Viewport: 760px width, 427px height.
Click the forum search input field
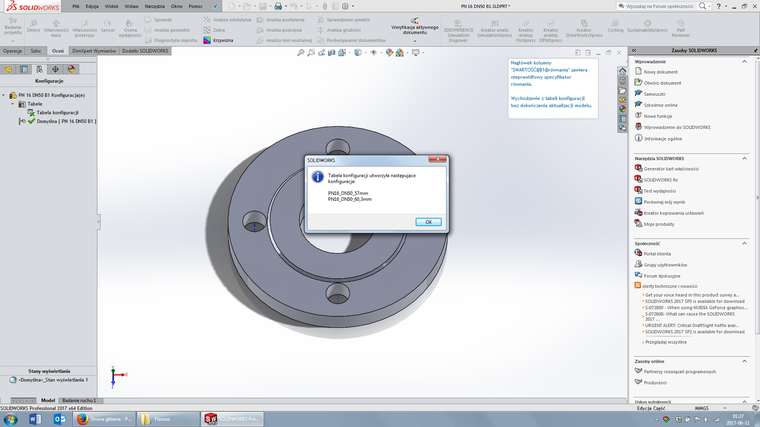(657, 6)
